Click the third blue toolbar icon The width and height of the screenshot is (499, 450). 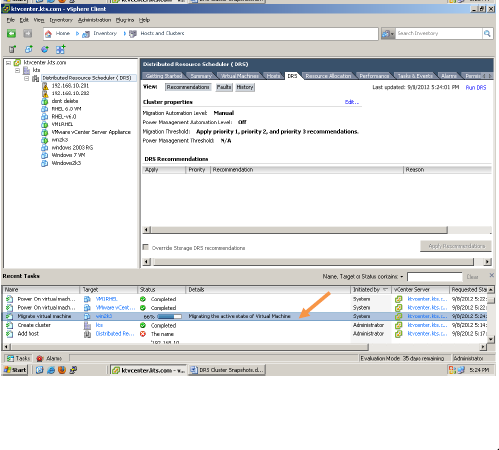45,49
